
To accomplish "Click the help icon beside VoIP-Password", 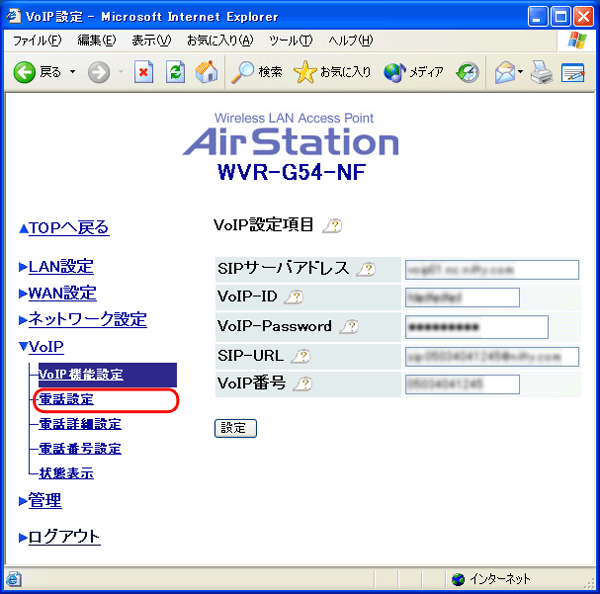I will pos(349,326).
